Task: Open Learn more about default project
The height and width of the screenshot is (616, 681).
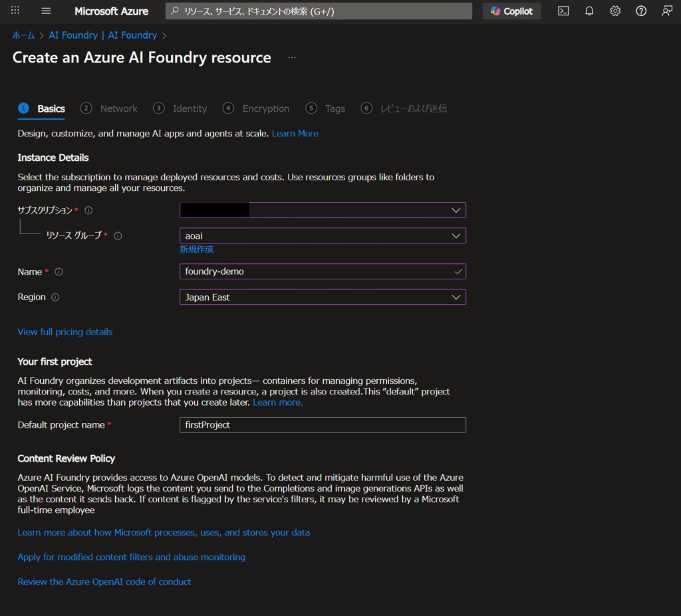Action: 278,402
